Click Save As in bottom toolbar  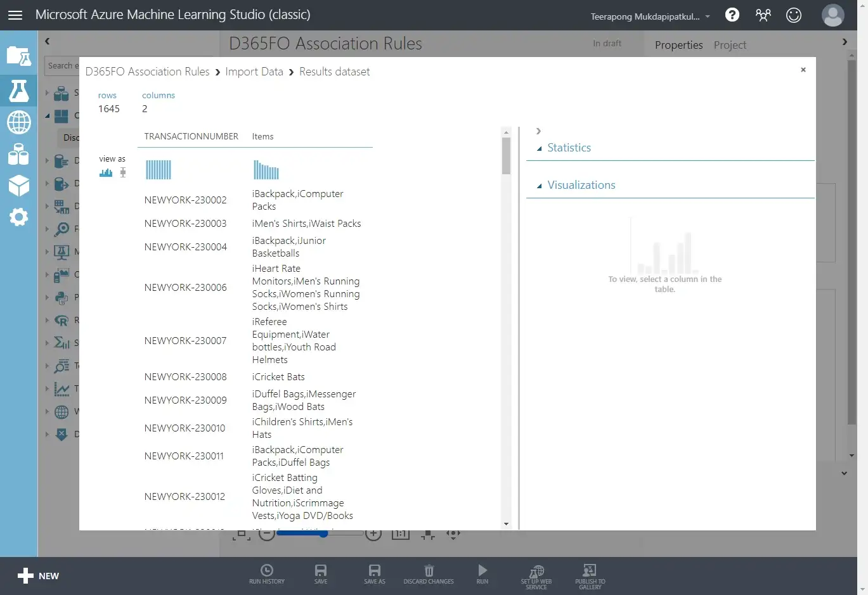tap(375, 574)
